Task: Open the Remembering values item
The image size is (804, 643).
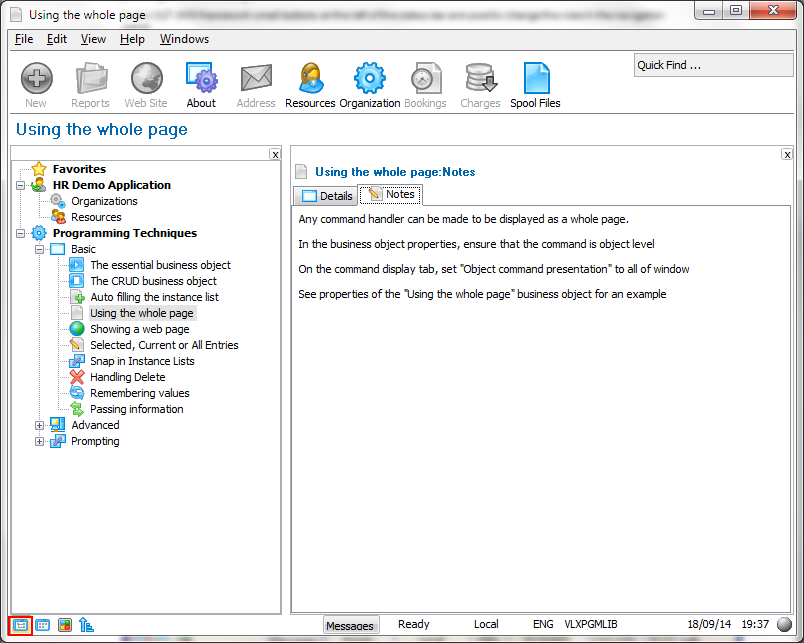Action: pos(139,393)
